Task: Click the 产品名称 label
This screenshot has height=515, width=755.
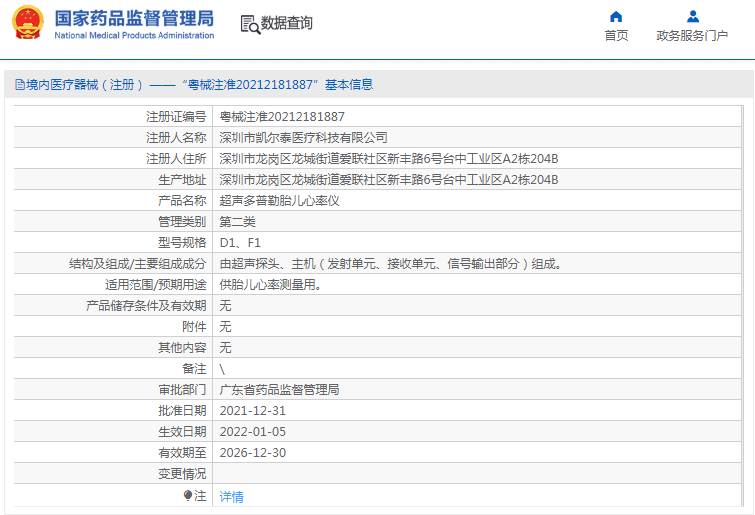Action: [182, 201]
